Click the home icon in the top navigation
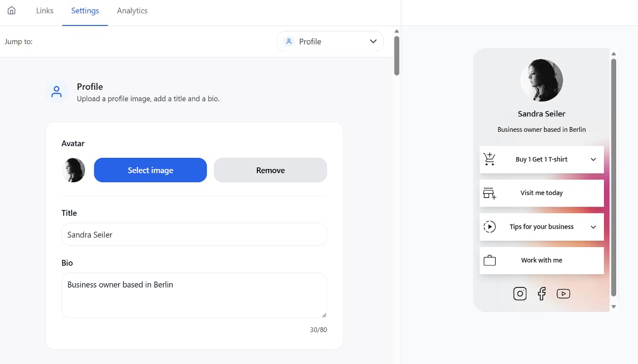 pos(11,10)
